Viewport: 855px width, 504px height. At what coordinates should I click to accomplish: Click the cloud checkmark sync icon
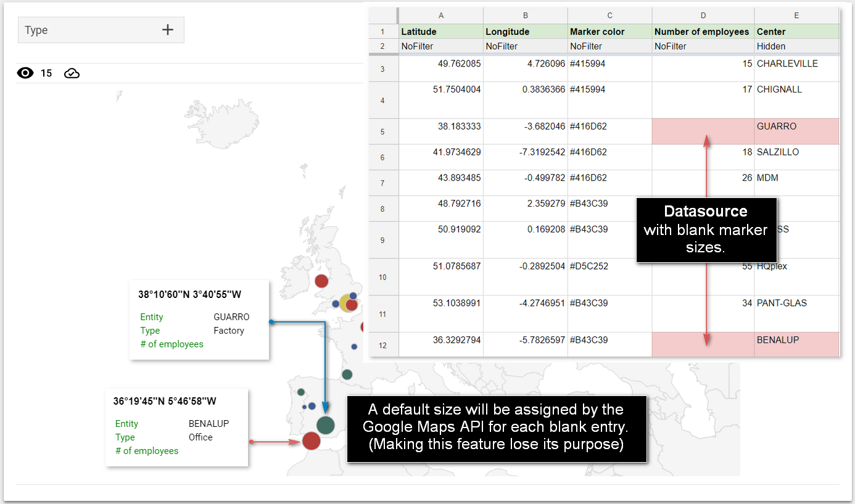click(72, 73)
